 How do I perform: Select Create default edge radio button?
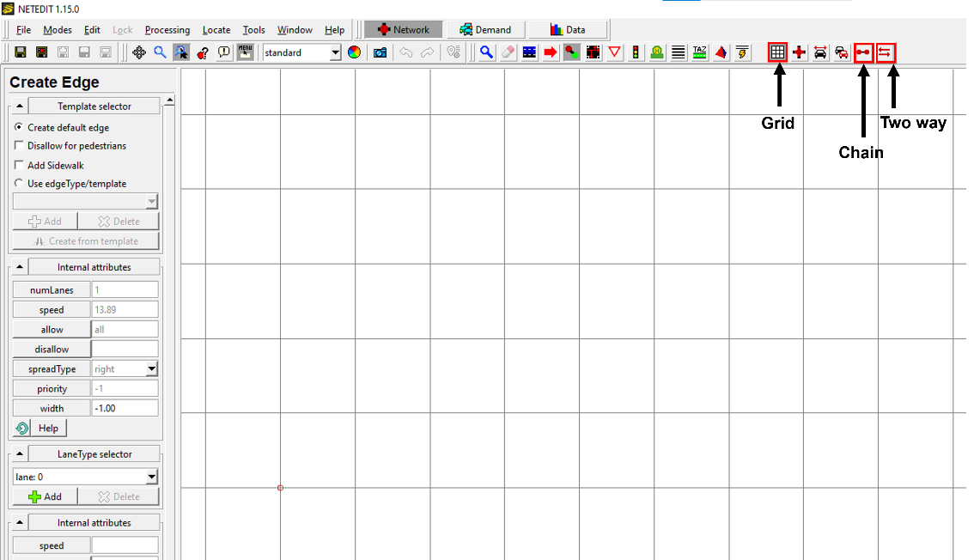pos(19,127)
